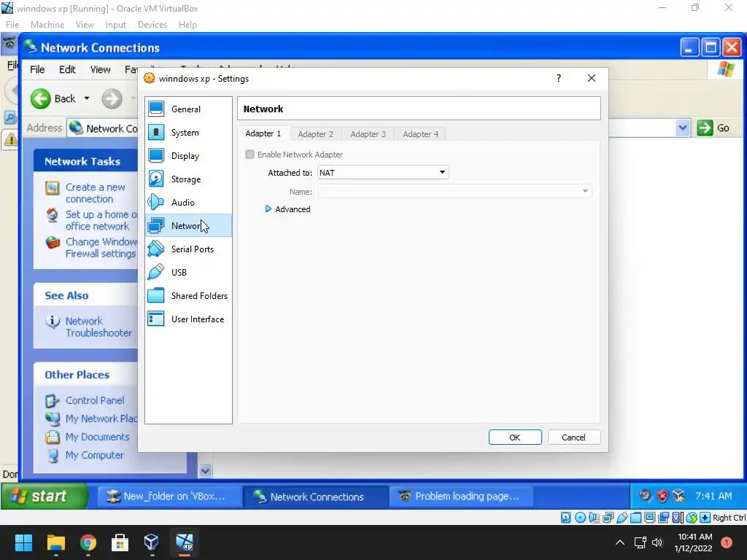
Task: Open VirtualBox View menu
Action: 85,25
